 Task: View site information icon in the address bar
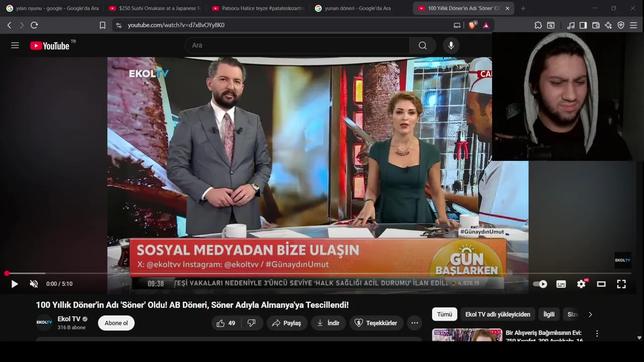point(118,25)
